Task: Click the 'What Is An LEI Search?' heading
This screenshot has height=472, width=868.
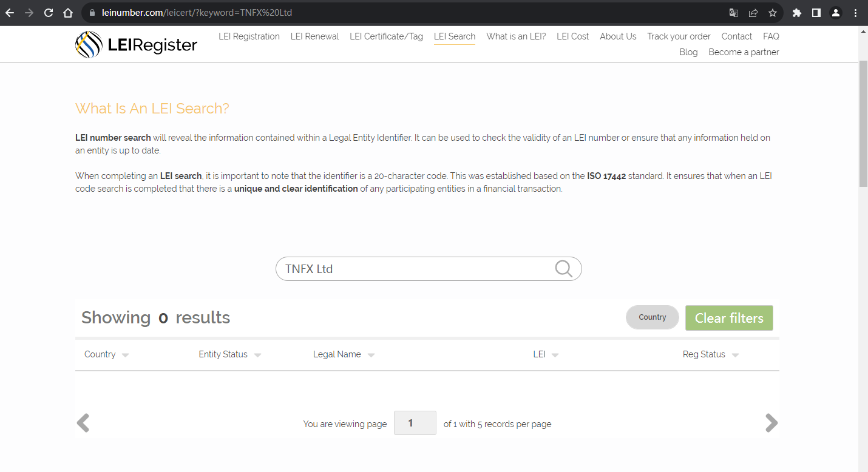Action: (152, 109)
